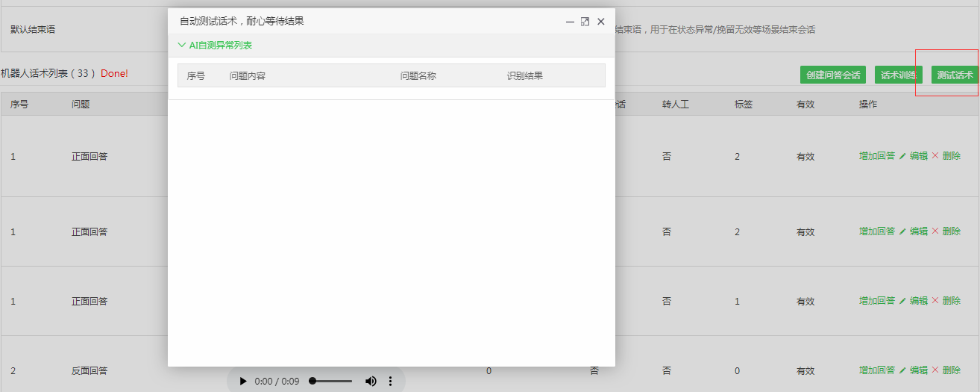The image size is (980, 392).
Task: Maximize the 自动测试话术 dialog
Action: (x=585, y=22)
